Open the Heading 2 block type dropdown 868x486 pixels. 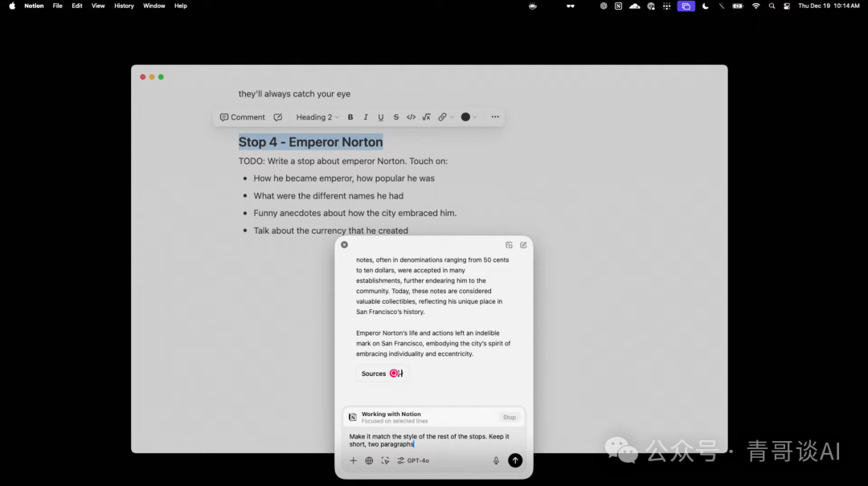[317, 117]
